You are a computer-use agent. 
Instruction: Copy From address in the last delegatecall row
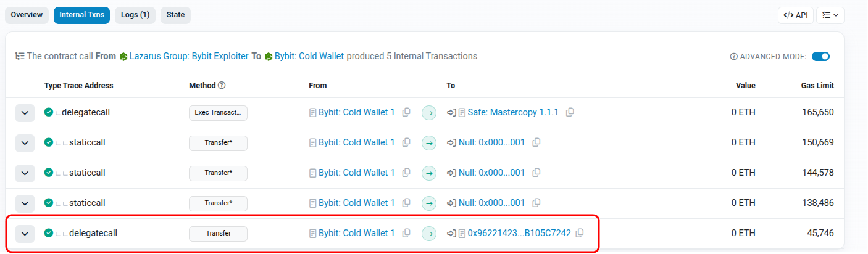pyautogui.click(x=406, y=233)
